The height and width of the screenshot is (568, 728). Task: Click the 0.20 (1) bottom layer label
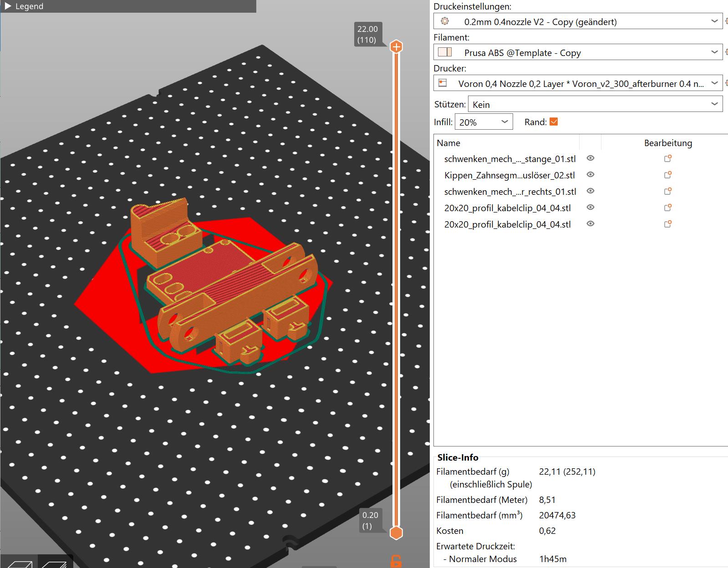point(370,520)
